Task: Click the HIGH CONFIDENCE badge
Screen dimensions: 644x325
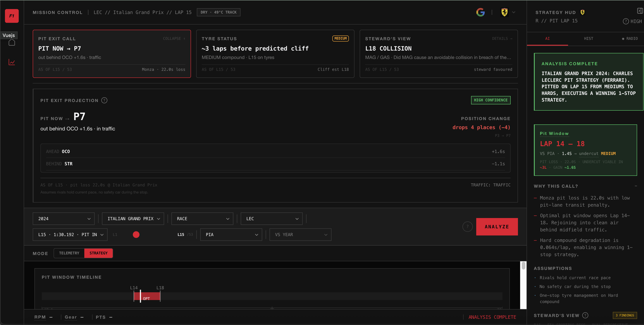Action: [490, 100]
